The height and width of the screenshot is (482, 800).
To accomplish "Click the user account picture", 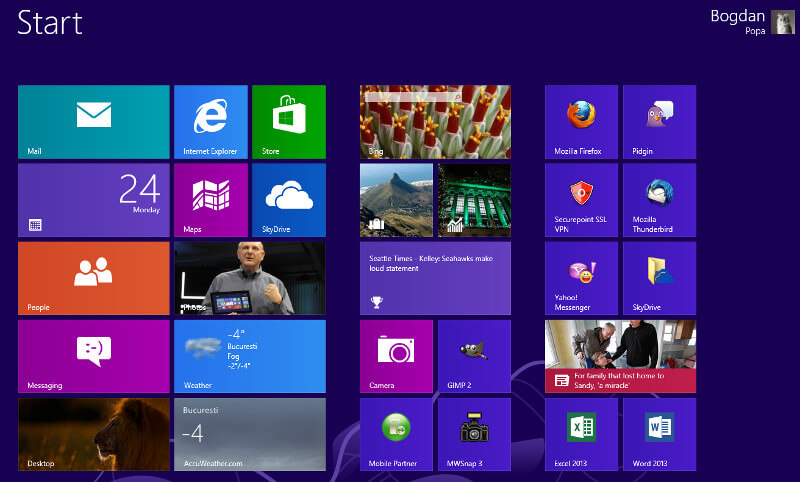I will coord(783,22).
